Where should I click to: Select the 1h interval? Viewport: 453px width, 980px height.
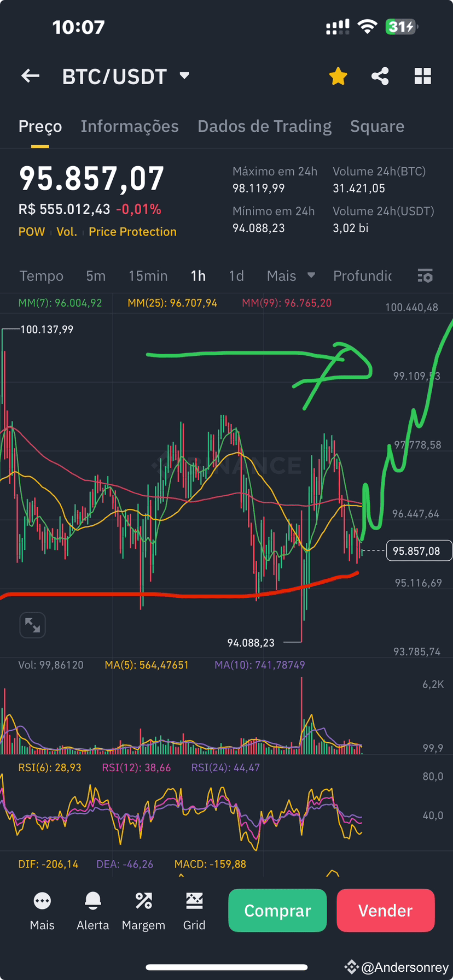[x=198, y=276]
